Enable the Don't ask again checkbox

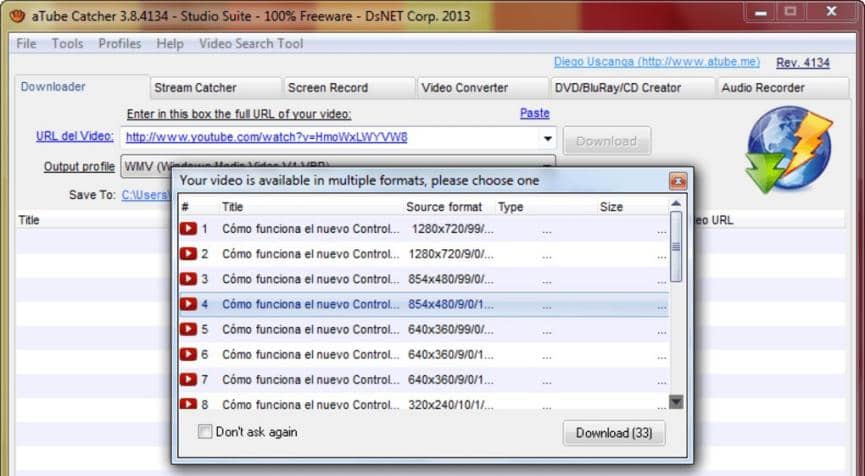[x=205, y=431]
